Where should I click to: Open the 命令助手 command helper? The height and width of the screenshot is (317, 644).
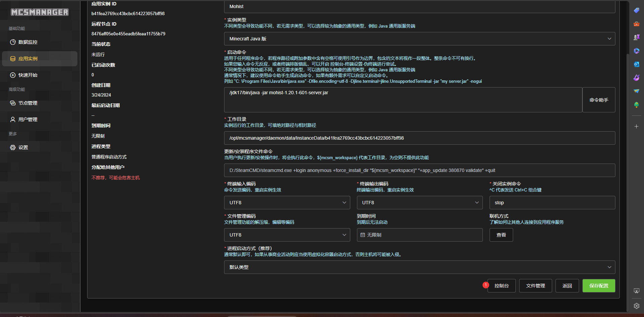[x=599, y=100]
